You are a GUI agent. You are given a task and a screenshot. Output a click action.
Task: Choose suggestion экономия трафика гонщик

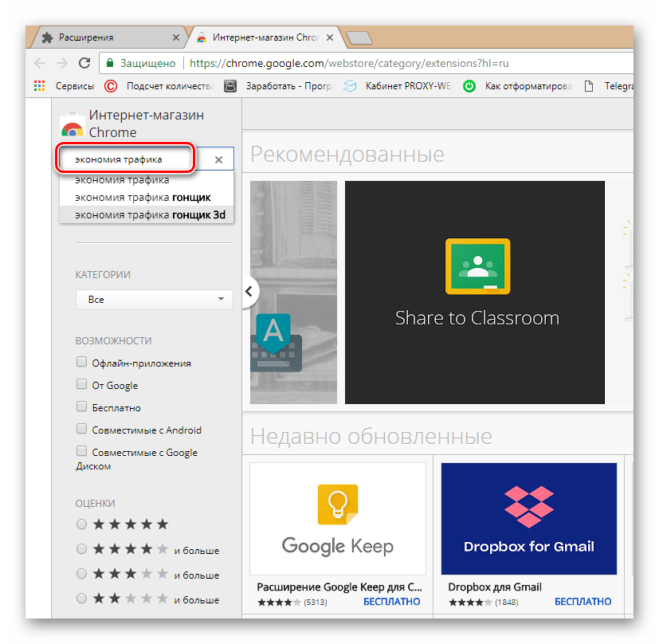[147, 197]
